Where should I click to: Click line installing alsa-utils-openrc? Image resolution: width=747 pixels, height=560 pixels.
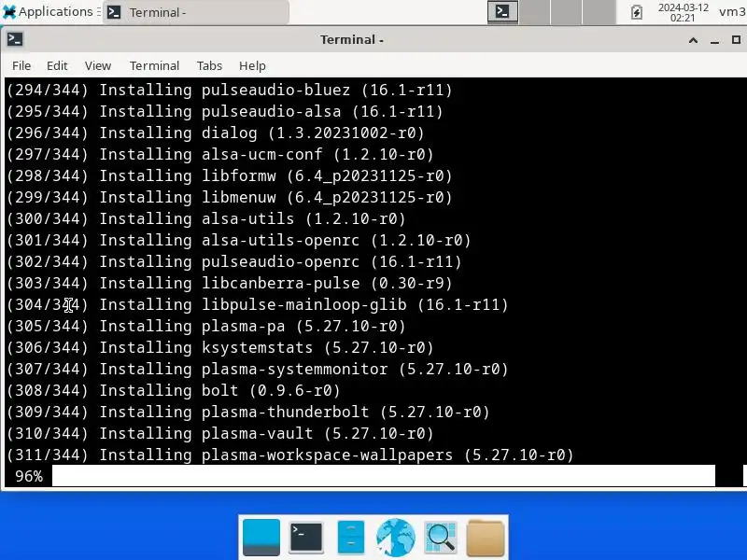(238, 240)
